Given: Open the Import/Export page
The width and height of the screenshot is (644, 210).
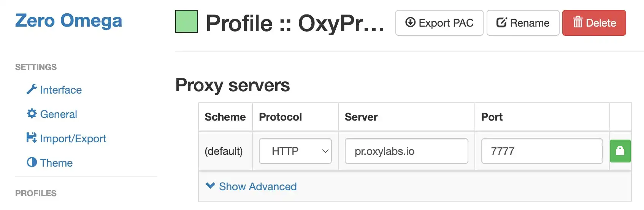Looking at the screenshot, I should (x=73, y=138).
